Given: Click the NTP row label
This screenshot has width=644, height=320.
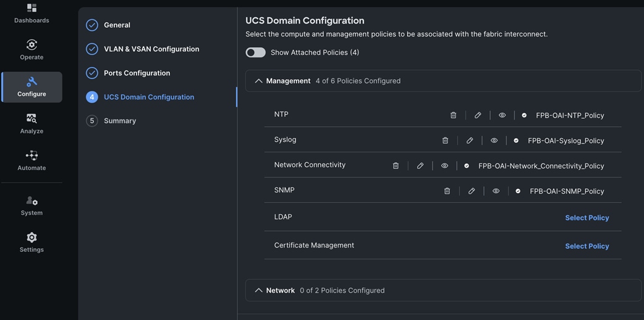Looking at the screenshot, I should click(281, 114).
